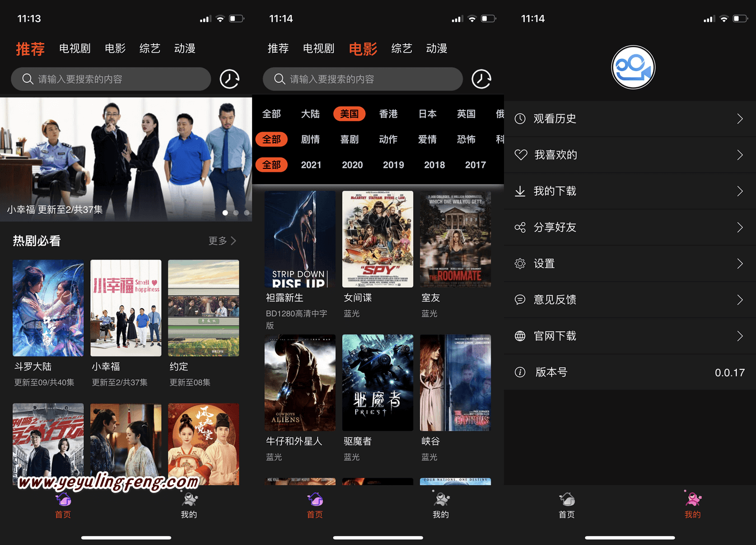Open 更多 chevron next to 热剧必看

pos(234,241)
